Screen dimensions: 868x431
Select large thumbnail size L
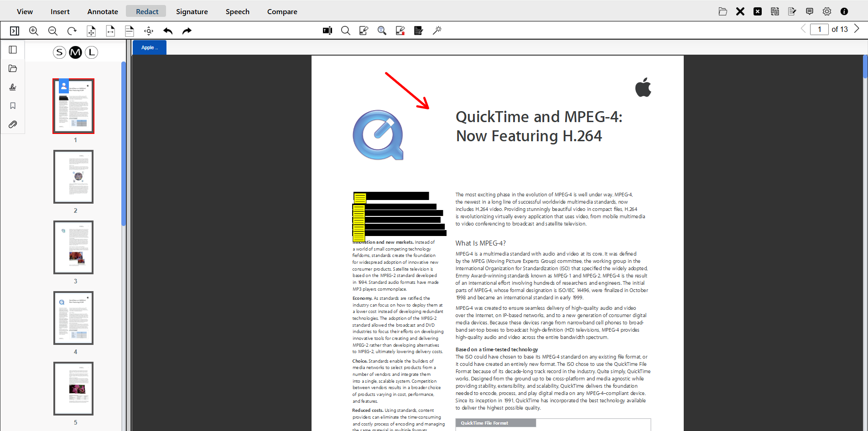92,52
